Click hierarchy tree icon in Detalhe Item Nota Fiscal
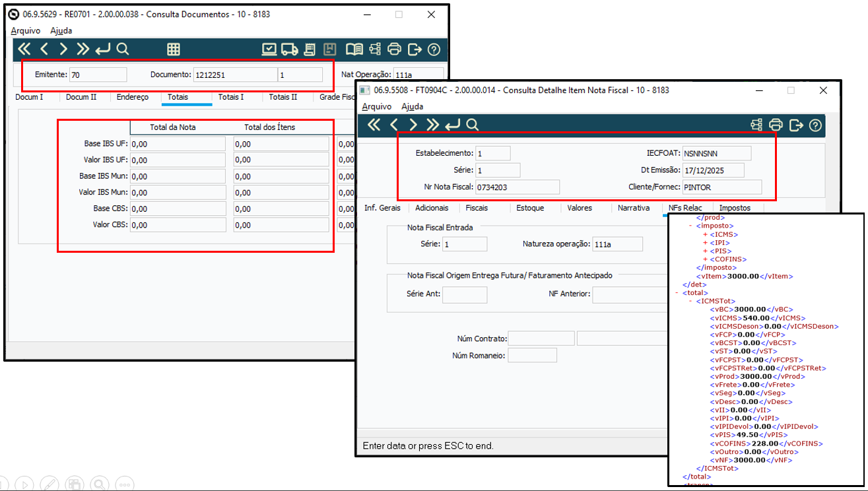Image resolution: width=868 pixels, height=491 pixels. pos(756,125)
